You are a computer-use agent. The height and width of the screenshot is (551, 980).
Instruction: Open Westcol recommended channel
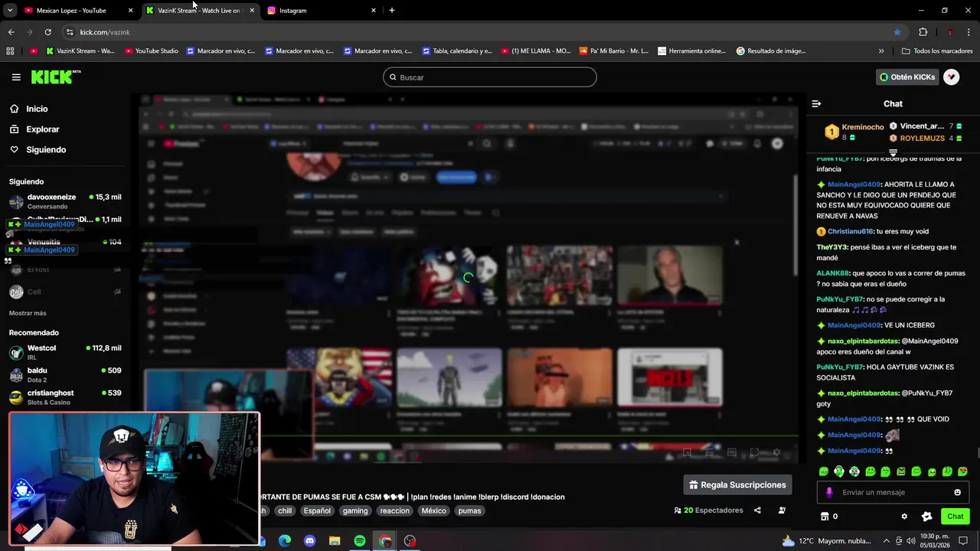coord(65,352)
